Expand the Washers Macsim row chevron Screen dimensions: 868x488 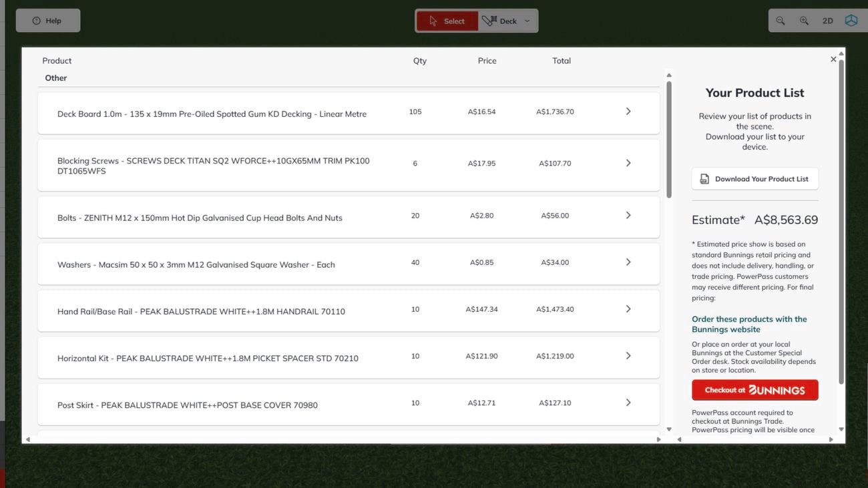[628, 262]
